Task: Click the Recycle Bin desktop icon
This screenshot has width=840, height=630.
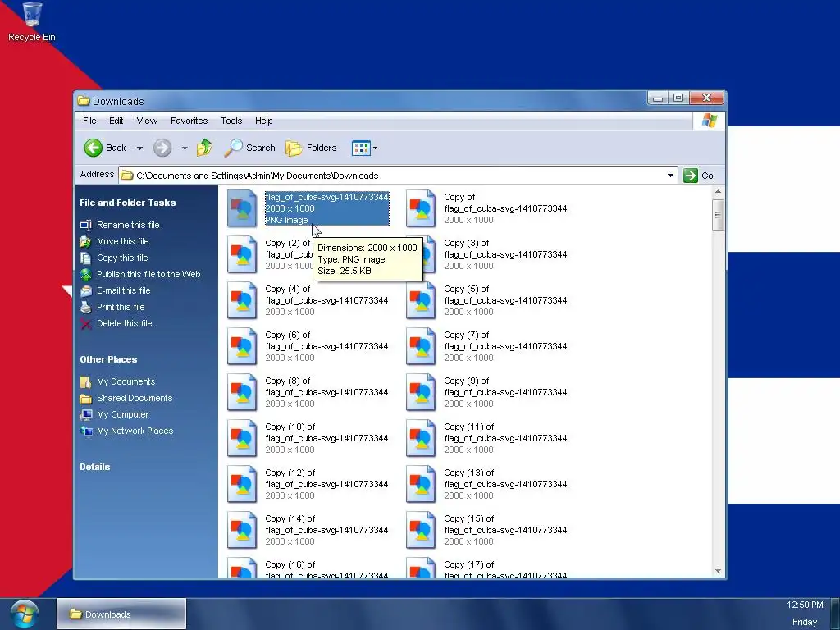Action: (32, 21)
